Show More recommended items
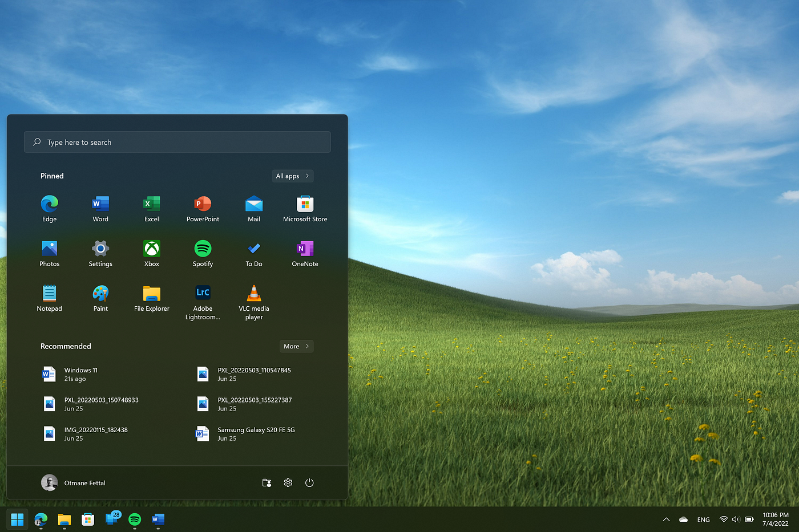The width and height of the screenshot is (799, 532). (296, 346)
